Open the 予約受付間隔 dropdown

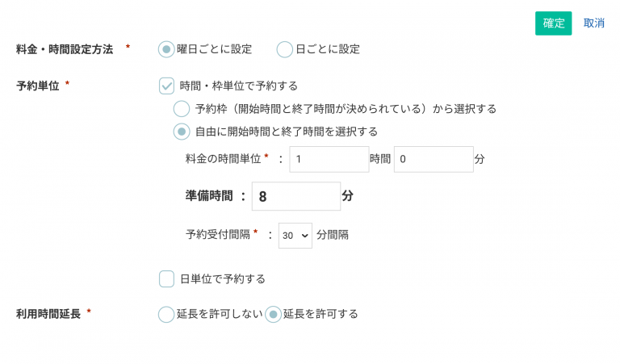[295, 236]
